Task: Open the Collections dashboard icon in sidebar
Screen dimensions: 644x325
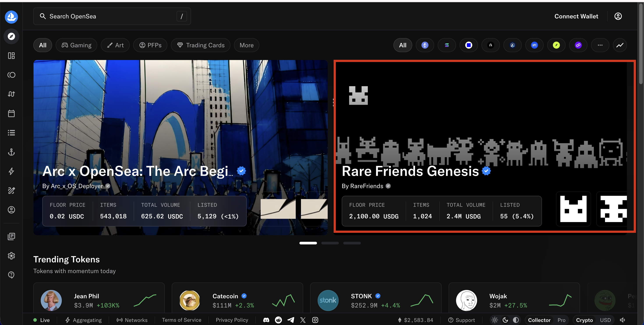Action: [11, 55]
